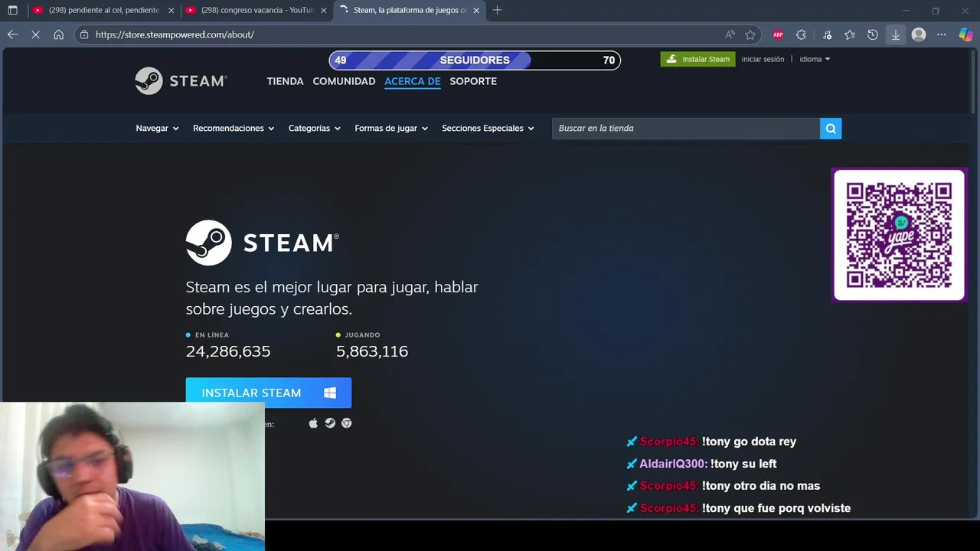980x551 pixels.
Task: Click the Yape QR code image
Action: tap(899, 235)
